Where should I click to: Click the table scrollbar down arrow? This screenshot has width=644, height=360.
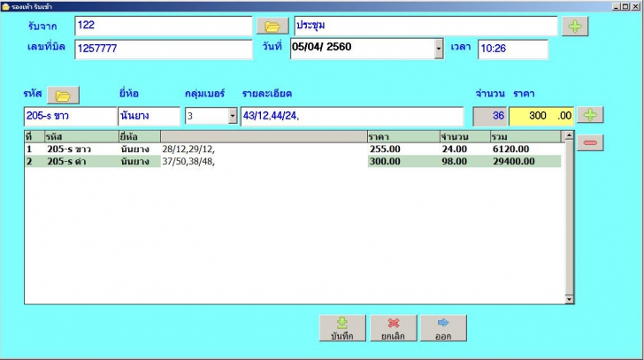[x=569, y=299]
